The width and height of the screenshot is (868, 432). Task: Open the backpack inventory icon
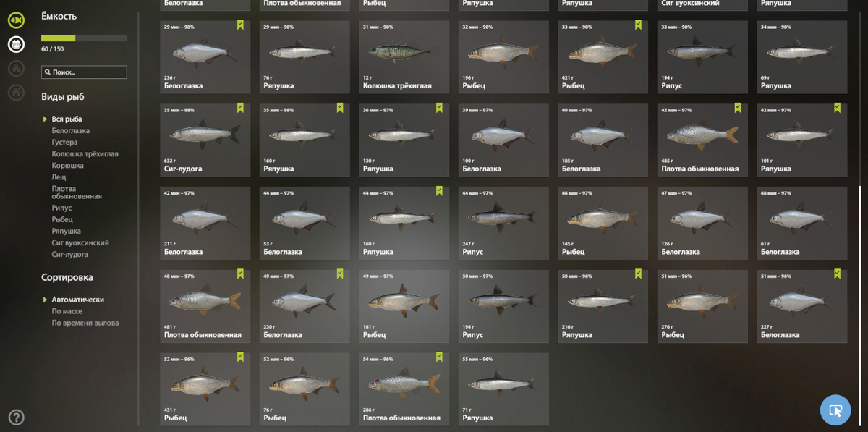(x=16, y=44)
